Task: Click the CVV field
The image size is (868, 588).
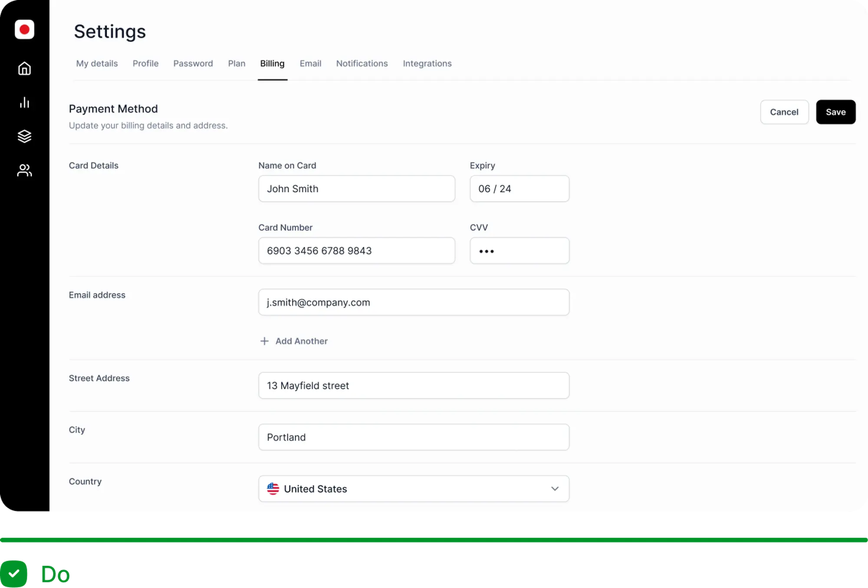Action: point(519,250)
